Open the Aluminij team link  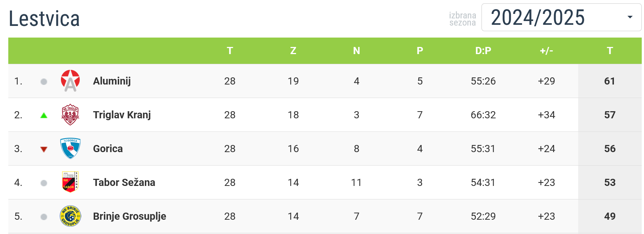tap(112, 81)
